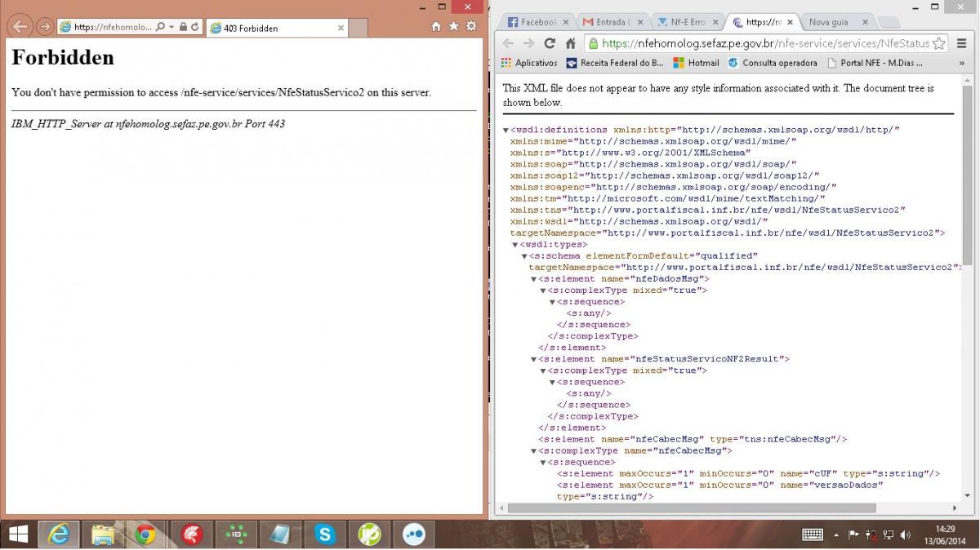Open Internet Explorer home page icon
The height and width of the screenshot is (550, 980).
(437, 27)
